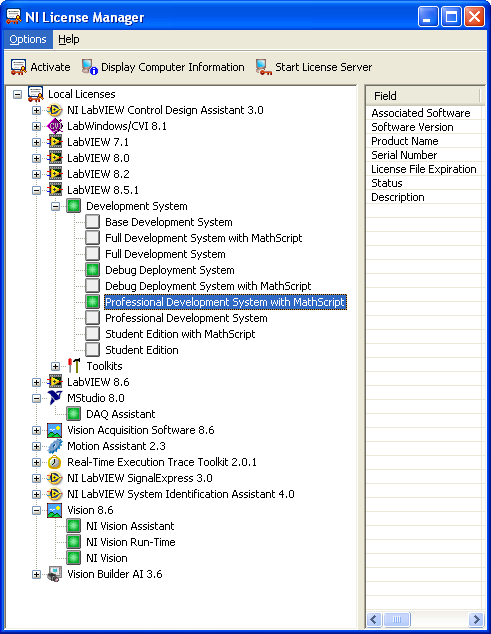491x634 pixels.
Task: Select NI Vision Run-Time tree item
Action: coord(131,542)
